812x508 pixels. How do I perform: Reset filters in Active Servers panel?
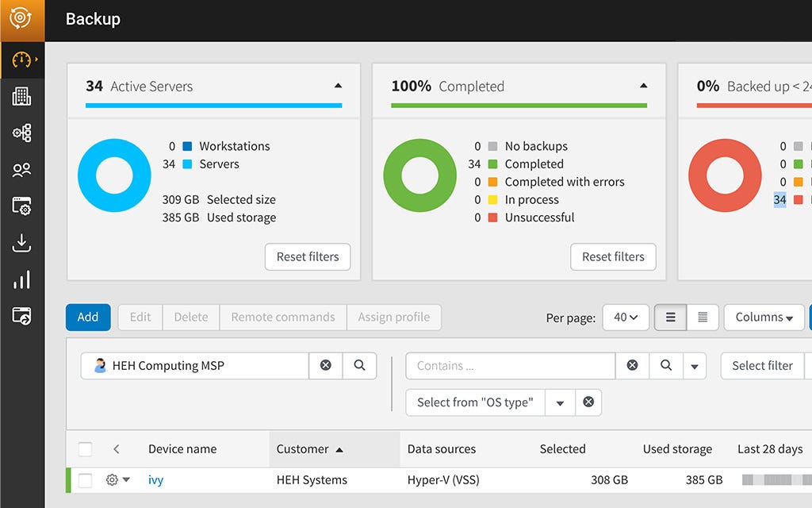(x=308, y=256)
